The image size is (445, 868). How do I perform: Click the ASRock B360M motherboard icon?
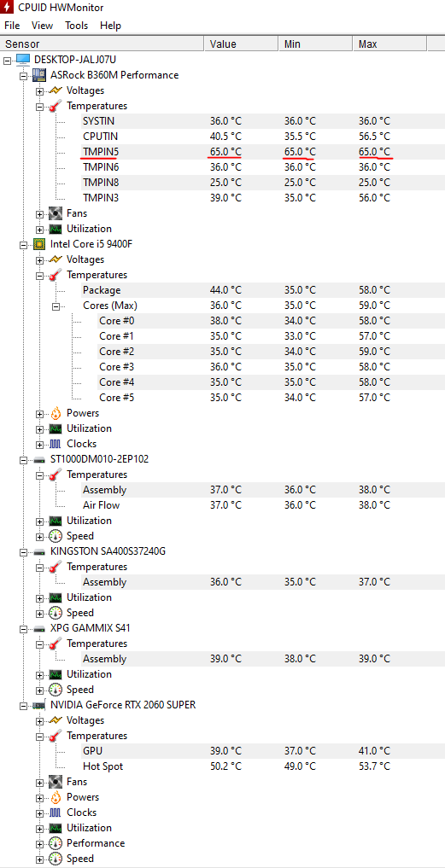point(38,75)
